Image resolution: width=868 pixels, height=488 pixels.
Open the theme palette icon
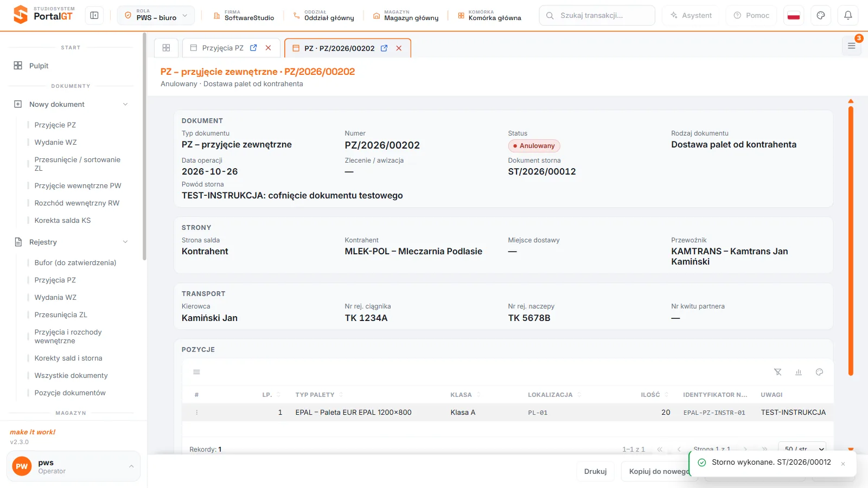click(x=821, y=16)
